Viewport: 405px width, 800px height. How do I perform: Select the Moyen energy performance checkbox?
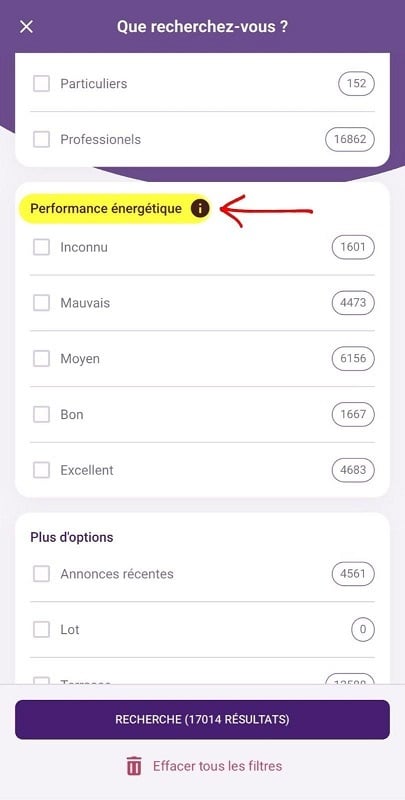(41, 359)
